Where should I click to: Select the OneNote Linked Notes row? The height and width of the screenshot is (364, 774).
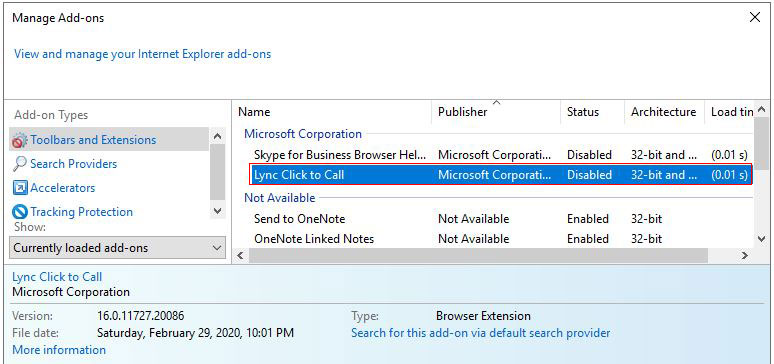point(501,239)
